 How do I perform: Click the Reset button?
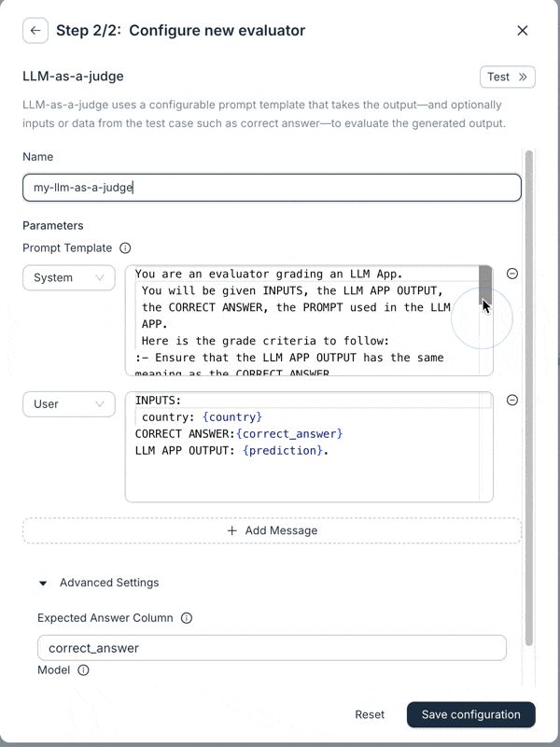[370, 714]
